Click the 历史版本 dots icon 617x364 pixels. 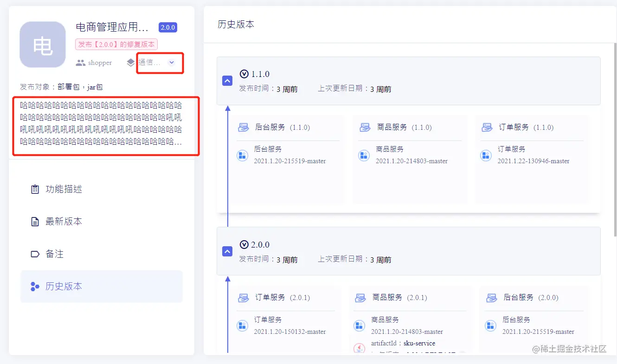(35, 287)
